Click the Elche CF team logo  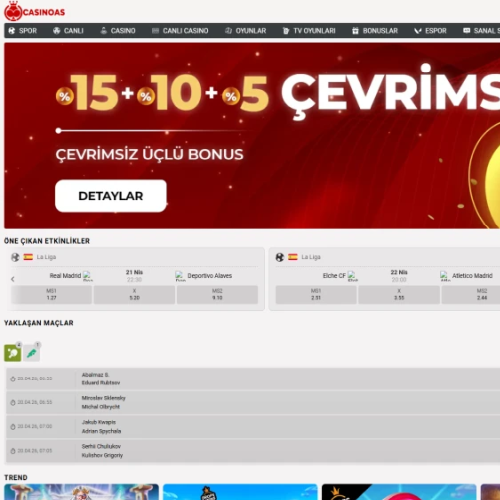pos(352,276)
